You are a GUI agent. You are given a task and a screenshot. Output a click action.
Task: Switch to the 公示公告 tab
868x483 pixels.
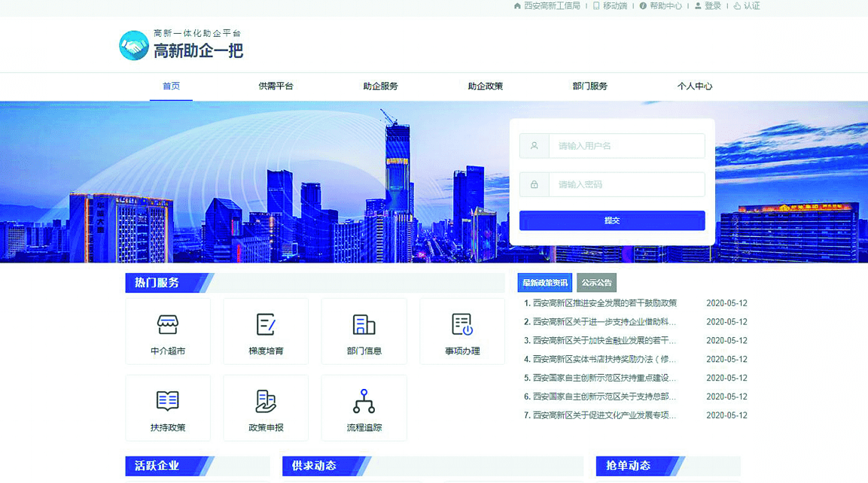596,282
